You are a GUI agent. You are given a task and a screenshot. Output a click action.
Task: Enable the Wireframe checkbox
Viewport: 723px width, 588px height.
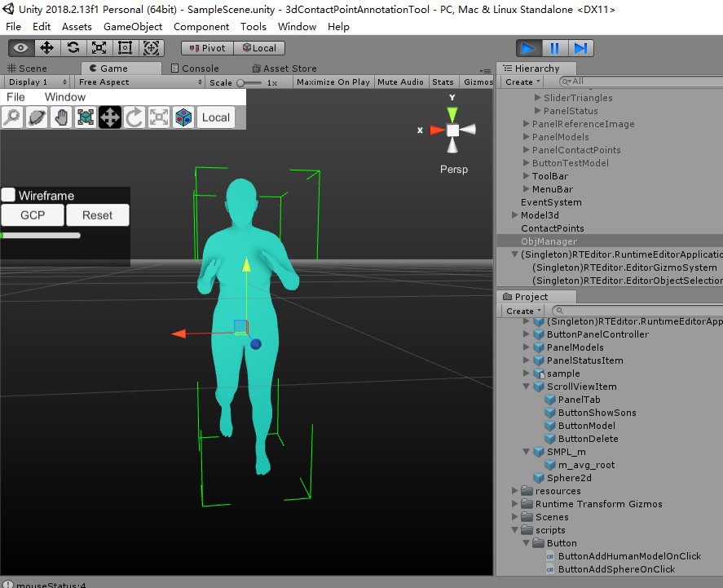click(x=8, y=195)
